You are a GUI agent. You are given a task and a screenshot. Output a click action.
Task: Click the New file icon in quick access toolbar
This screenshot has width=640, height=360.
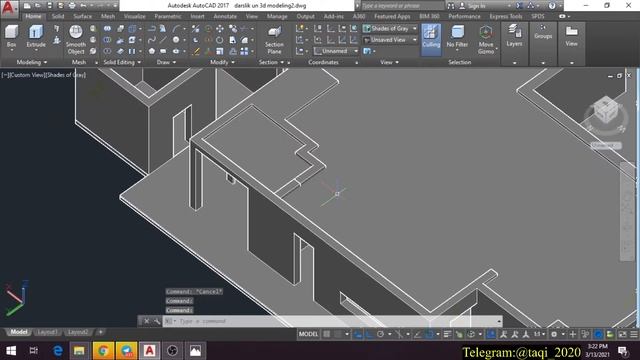[x=27, y=6]
